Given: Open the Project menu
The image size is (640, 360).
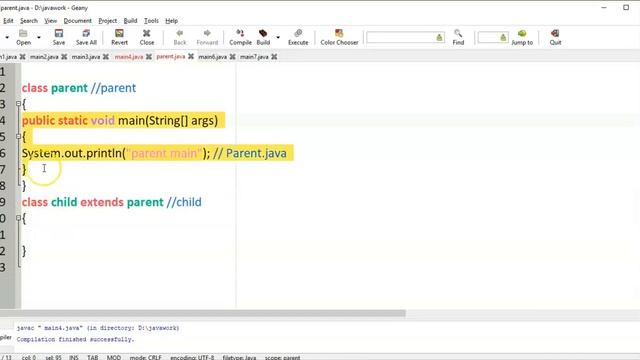Looking at the screenshot, I should coord(108,21).
